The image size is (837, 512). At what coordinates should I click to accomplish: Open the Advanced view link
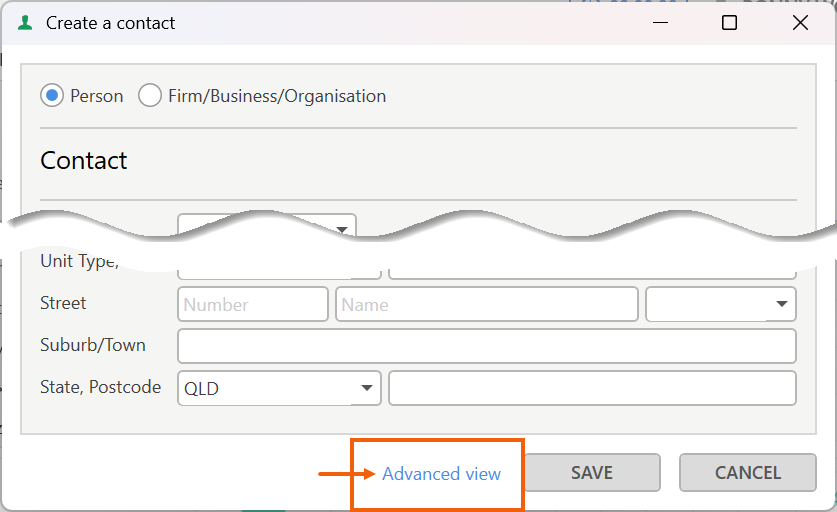(x=441, y=474)
